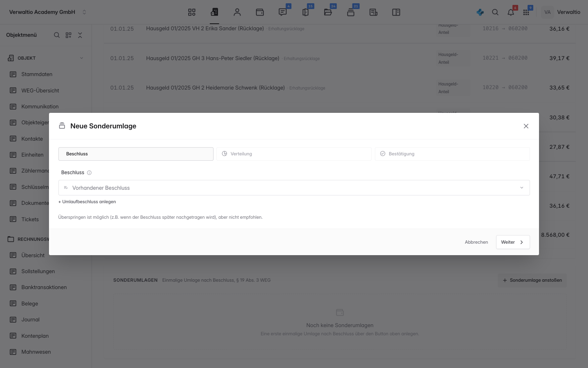588x368 pixels.
Task: Click the grid-plus icon beside Objektmenü
Action: coord(69,35)
